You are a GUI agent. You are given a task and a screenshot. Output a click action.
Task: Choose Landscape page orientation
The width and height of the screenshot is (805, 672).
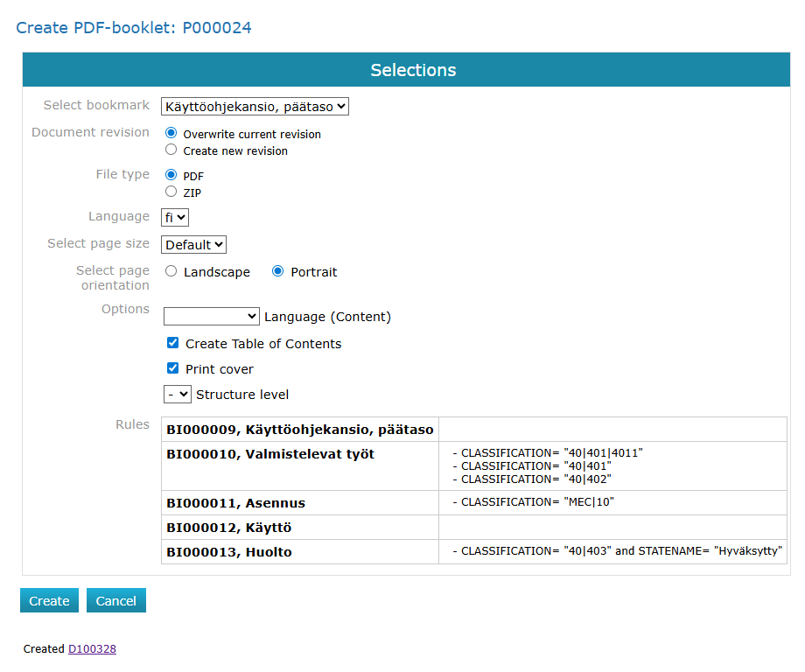pos(171,271)
